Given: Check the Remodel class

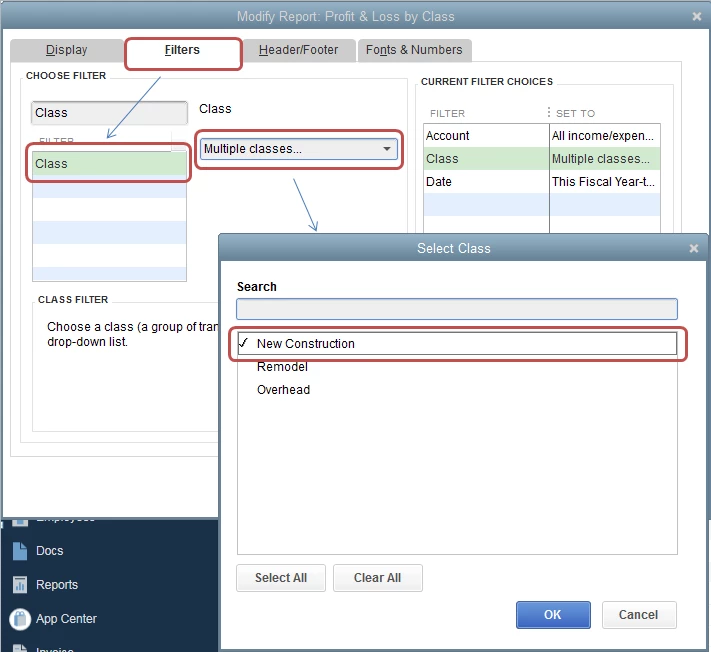Looking at the screenshot, I should pyautogui.click(x=457, y=366).
